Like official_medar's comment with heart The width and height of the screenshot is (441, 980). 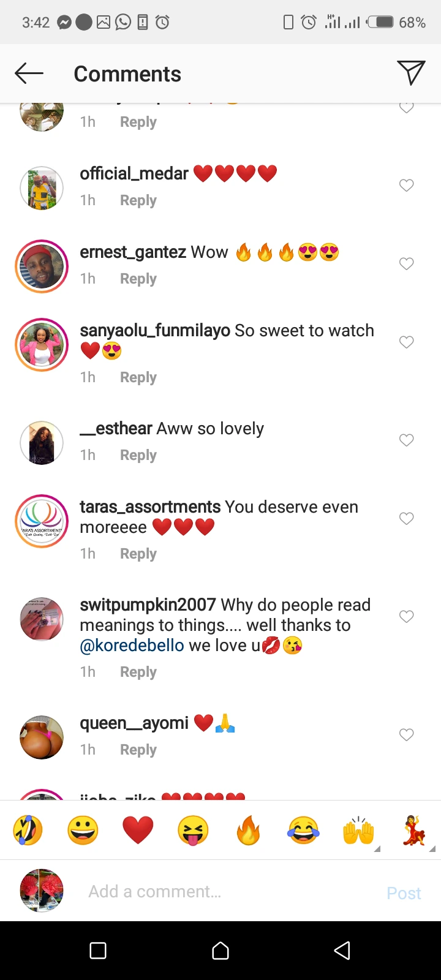[407, 186]
